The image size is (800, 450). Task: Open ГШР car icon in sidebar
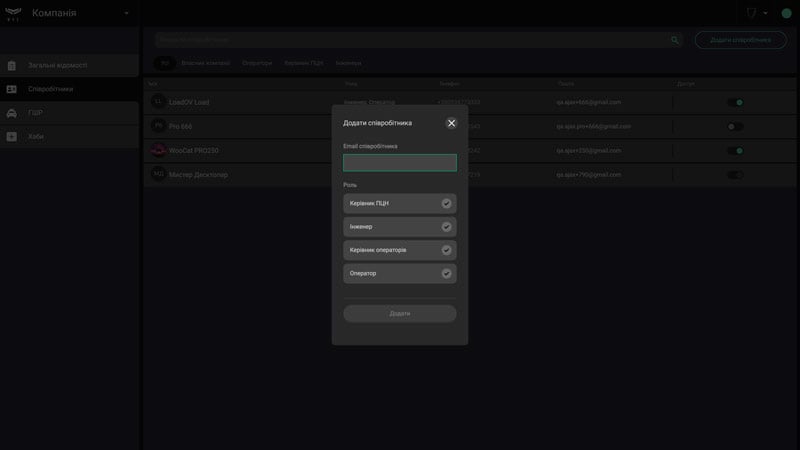tap(12, 113)
